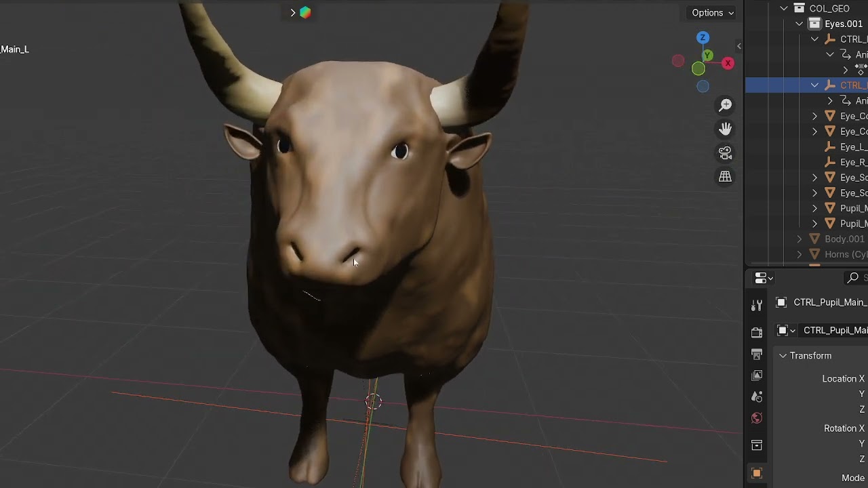This screenshot has height=488, width=868.
Task: Open the Render properties tab icon
Action: pos(757,332)
